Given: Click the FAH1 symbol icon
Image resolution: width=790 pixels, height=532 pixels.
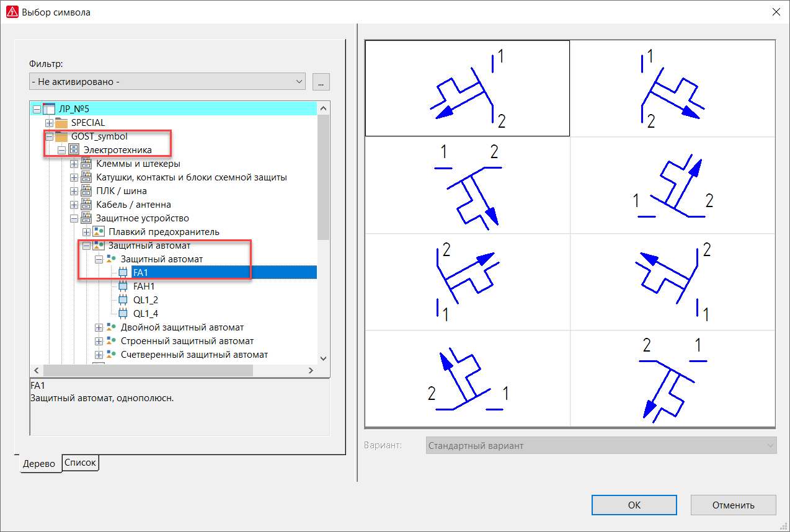Looking at the screenshot, I should click(123, 286).
